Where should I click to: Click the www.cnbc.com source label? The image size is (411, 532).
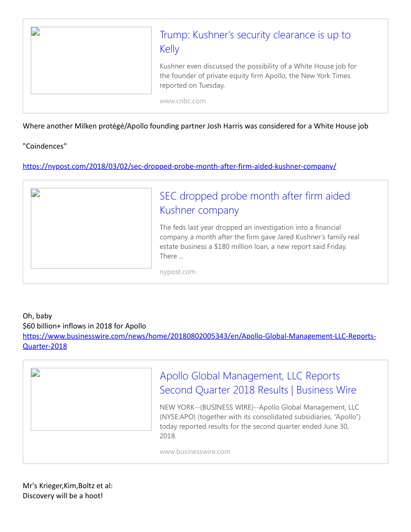pyautogui.click(x=182, y=101)
